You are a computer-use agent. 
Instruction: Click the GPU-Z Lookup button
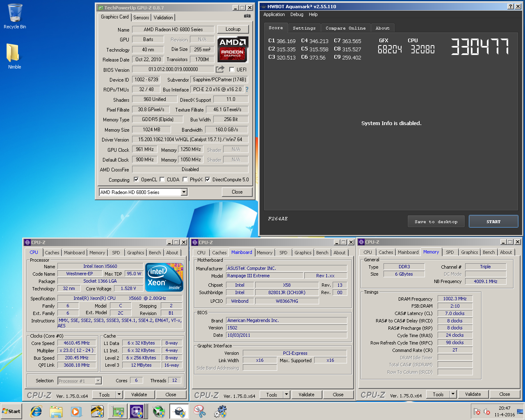233,29
